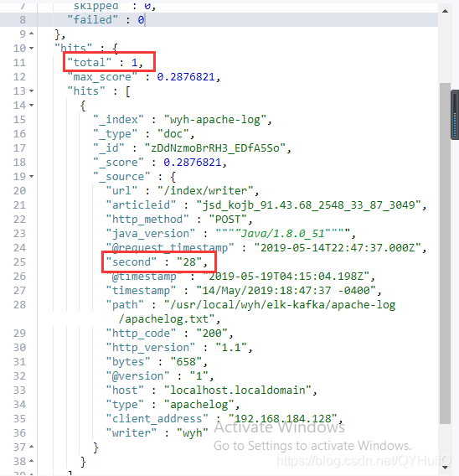This screenshot has width=459, height=476.
Task: Click the articleid value text
Action: [309, 205]
